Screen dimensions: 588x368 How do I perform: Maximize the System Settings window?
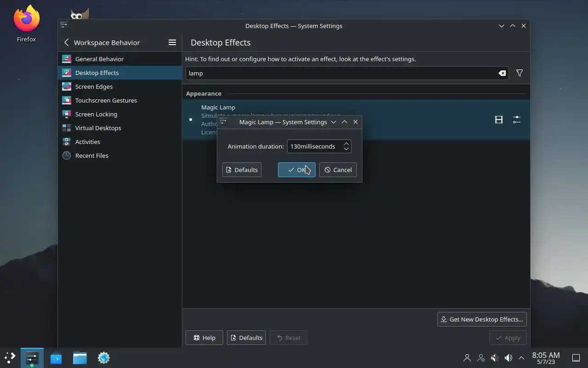(x=513, y=26)
